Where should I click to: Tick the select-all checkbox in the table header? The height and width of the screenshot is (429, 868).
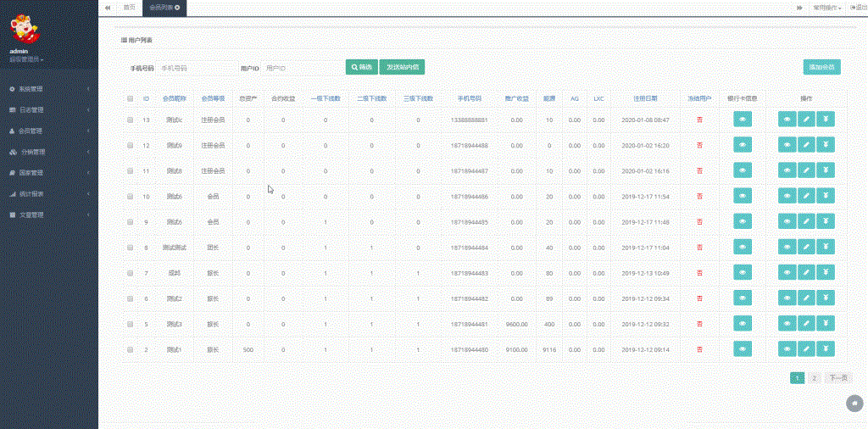(x=130, y=99)
